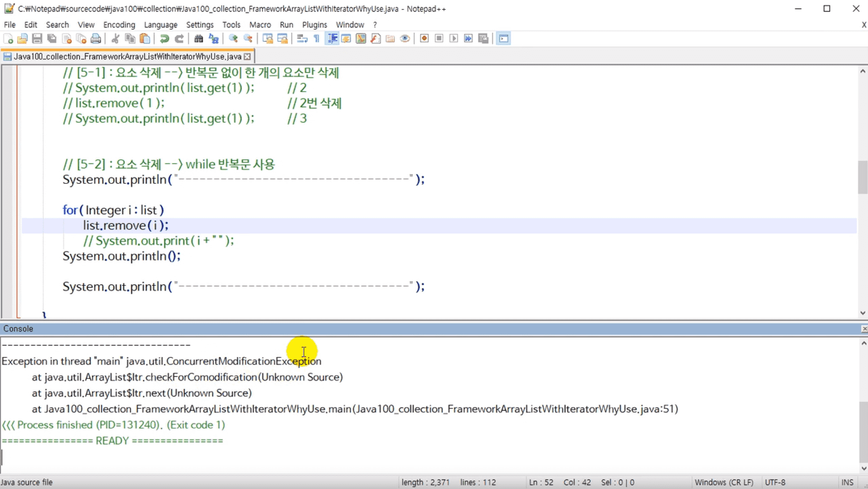This screenshot has height=489, width=868.
Task: Click the list.remove(i) code line
Action: pyautogui.click(x=125, y=225)
